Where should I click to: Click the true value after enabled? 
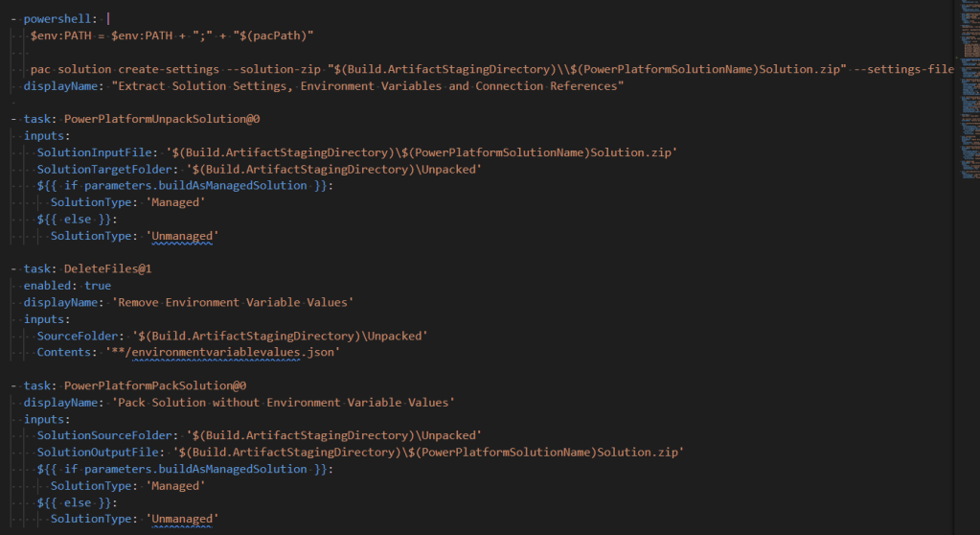(x=98, y=286)
